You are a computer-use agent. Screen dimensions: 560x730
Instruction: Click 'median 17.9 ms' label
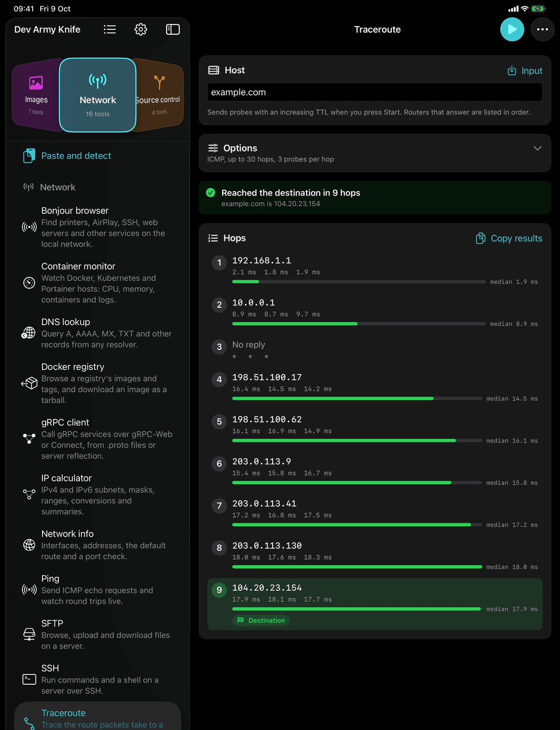click(x=512, y=609)
